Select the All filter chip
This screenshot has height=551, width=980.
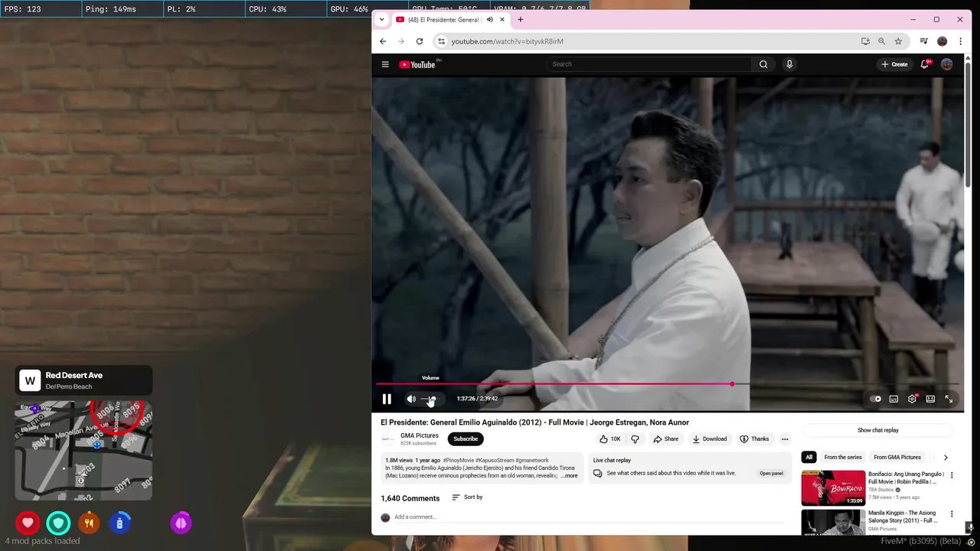808,458
